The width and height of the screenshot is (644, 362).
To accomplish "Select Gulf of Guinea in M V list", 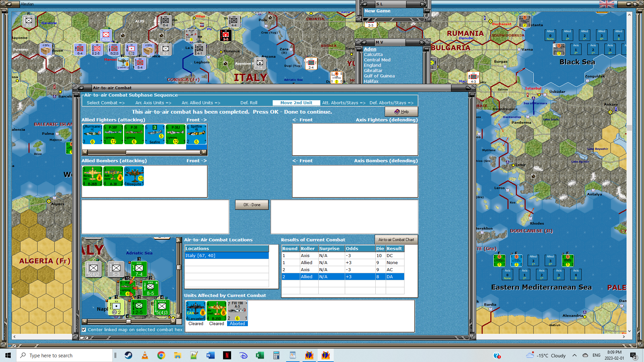I will point(379,76).
